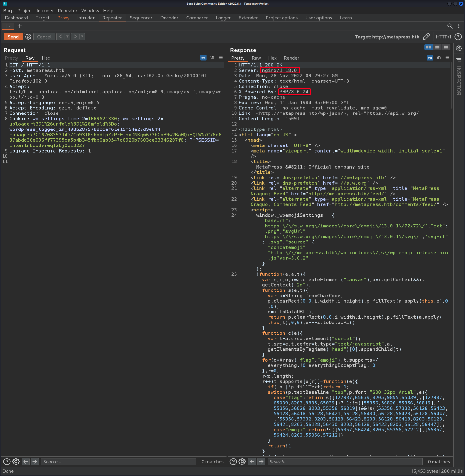The width and height of the screenshot is (465, 476).
Task: Select top-bottom layout view
Action: pyautogui.click(x=437, y=47)
